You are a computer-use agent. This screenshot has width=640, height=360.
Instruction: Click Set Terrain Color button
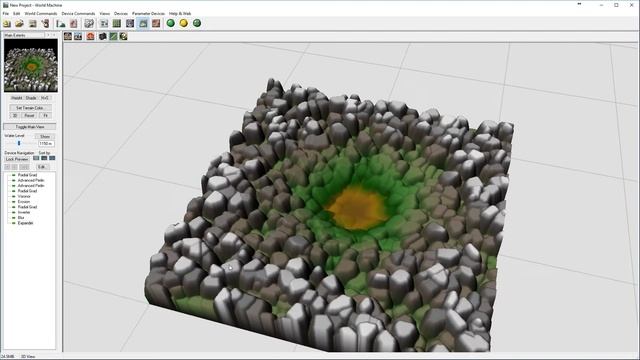(x=30, y=108)
